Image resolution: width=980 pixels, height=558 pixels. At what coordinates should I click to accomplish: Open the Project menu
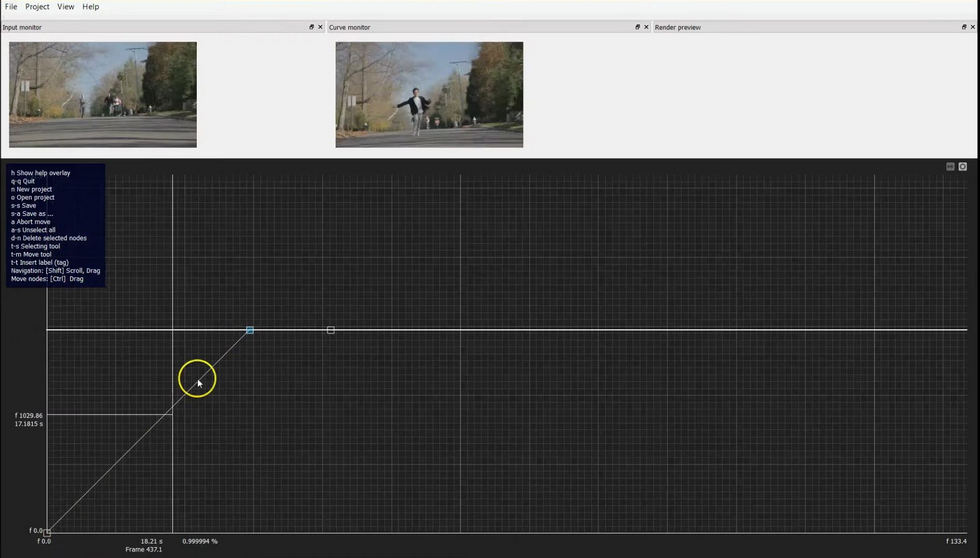37,7
